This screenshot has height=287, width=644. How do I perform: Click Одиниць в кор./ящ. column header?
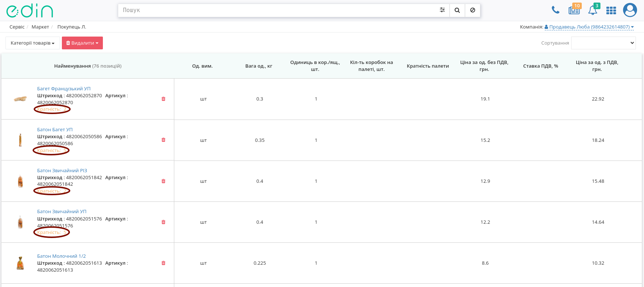(315, 66)
